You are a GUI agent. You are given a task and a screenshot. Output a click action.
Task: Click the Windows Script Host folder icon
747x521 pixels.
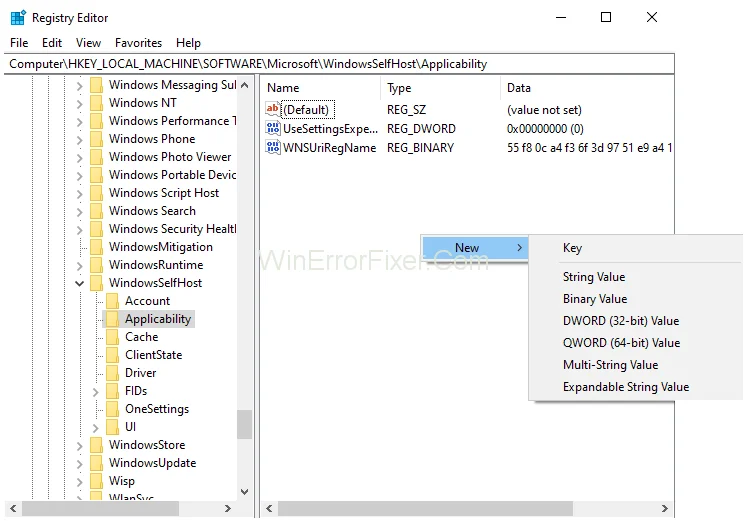tap(96, 193)
